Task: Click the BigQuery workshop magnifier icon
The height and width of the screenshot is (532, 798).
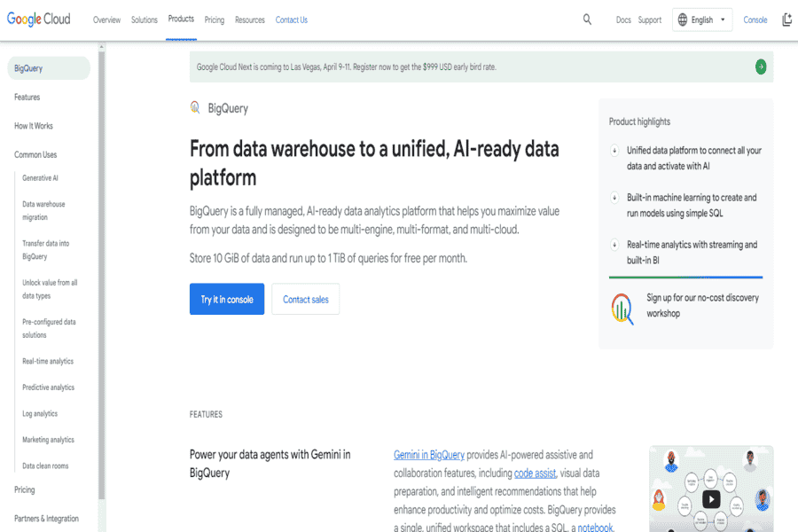Action: tap(622, 309)
